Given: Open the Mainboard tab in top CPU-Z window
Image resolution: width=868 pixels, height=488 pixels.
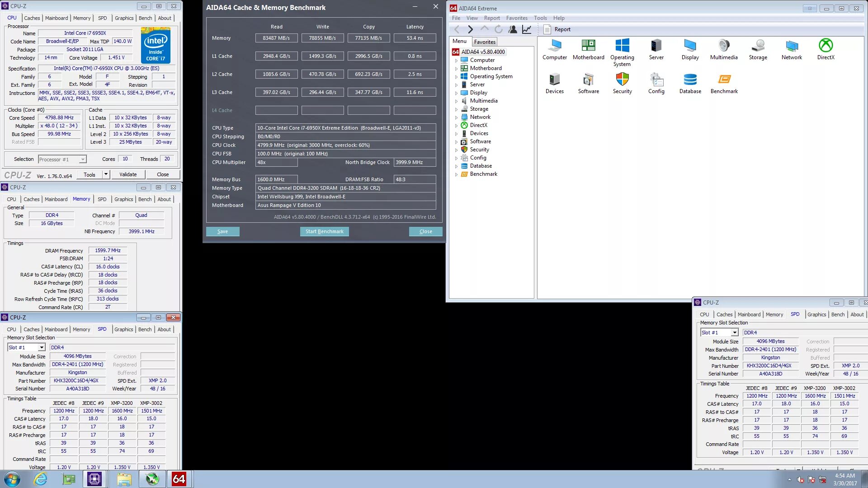Looking at the screenshot, I should [x=57, y=18].
